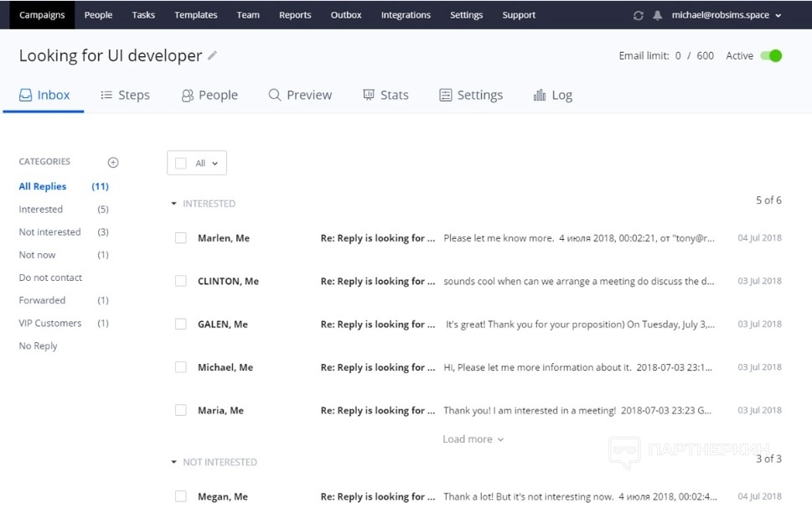Viewport: 812px width, 514px height.
Task: Click Load more under Interested replies
Action: click(x=473, y=439)
